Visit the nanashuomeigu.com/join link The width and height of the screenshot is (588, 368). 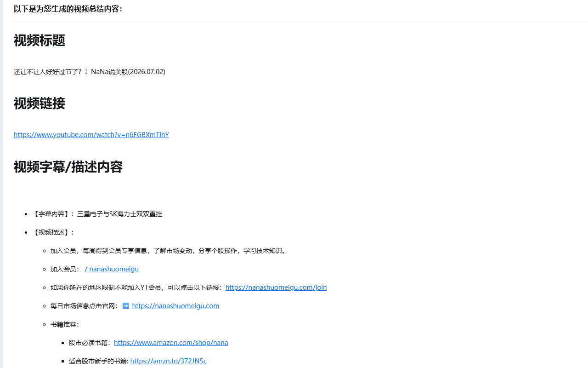[x=276, y=287]
